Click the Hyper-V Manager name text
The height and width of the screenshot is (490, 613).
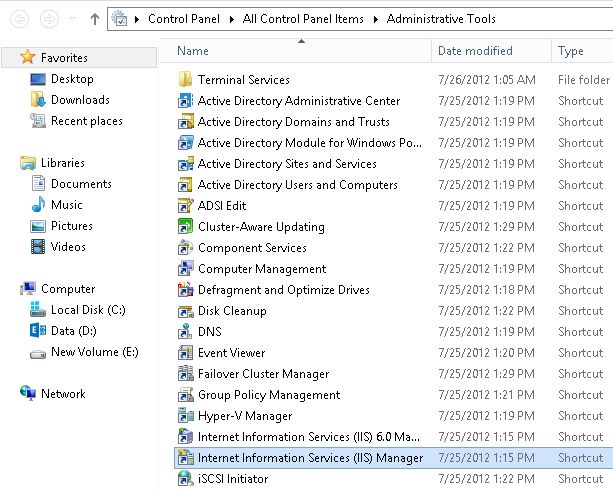[245, 416]
